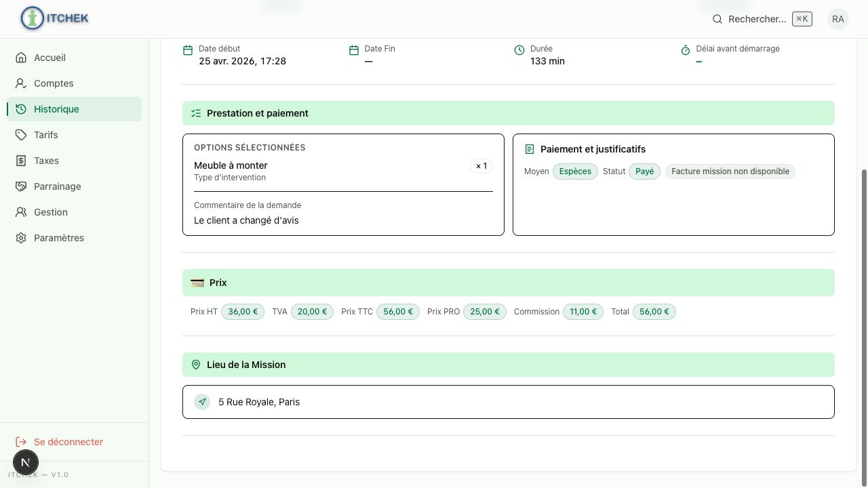Click the Gestion users icon

point(21,212)
